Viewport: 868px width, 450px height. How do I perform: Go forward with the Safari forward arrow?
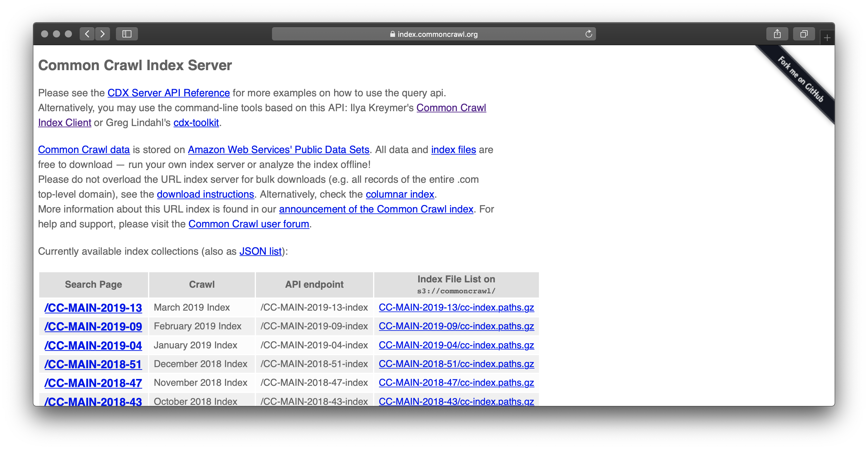[x=103, y=34]
